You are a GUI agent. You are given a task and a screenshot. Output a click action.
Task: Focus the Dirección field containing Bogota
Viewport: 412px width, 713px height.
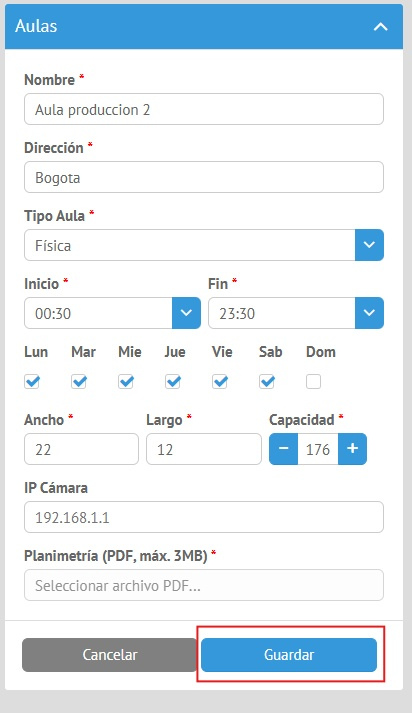[204, 177]
